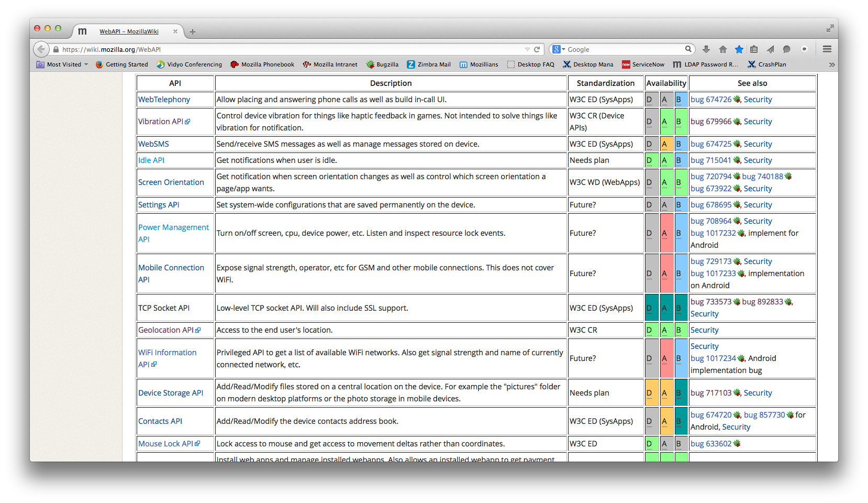The height and width of the screenshot is (503, 868).
Task: Reload the page with the refresh icon
Action: pos(537,49)
